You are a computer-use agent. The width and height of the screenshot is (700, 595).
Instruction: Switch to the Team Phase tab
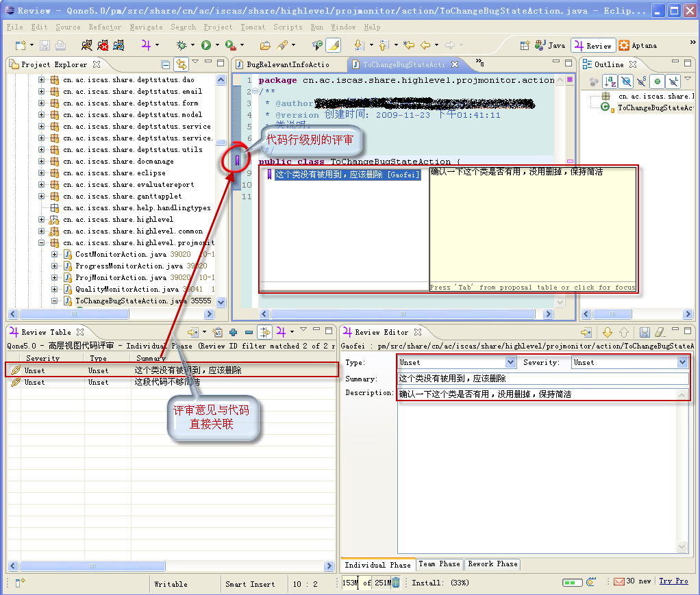[x=439, y=564]
